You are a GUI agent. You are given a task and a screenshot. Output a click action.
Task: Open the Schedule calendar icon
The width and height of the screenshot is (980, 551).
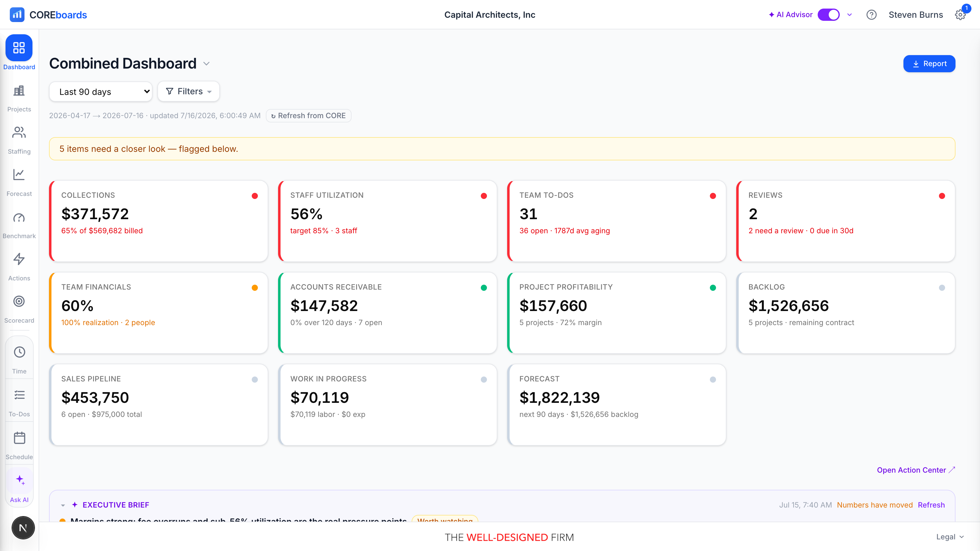coord(19,438)
